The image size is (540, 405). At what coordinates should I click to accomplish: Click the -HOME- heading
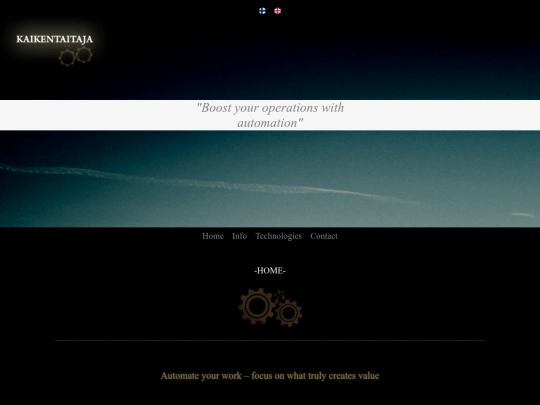click(270, 271)
